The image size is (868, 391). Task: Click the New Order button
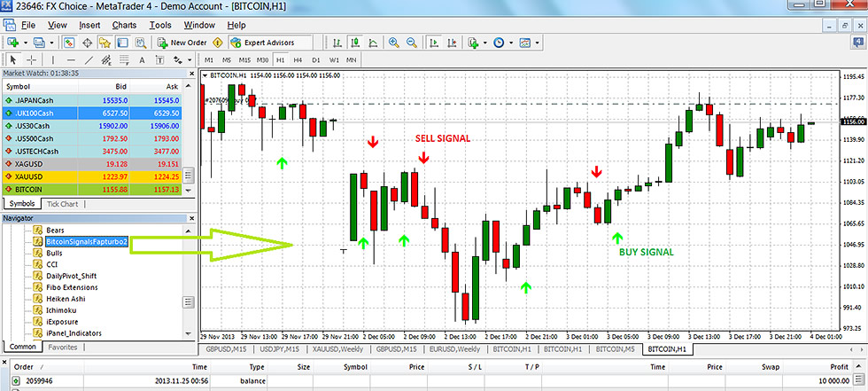pyautogui.click(x=182, y=43)
